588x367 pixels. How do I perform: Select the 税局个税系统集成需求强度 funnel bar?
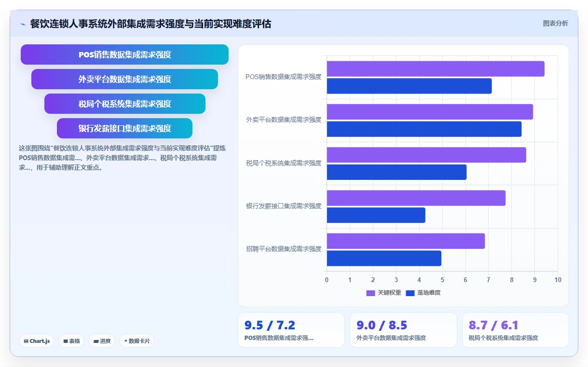tap(124, 104)
